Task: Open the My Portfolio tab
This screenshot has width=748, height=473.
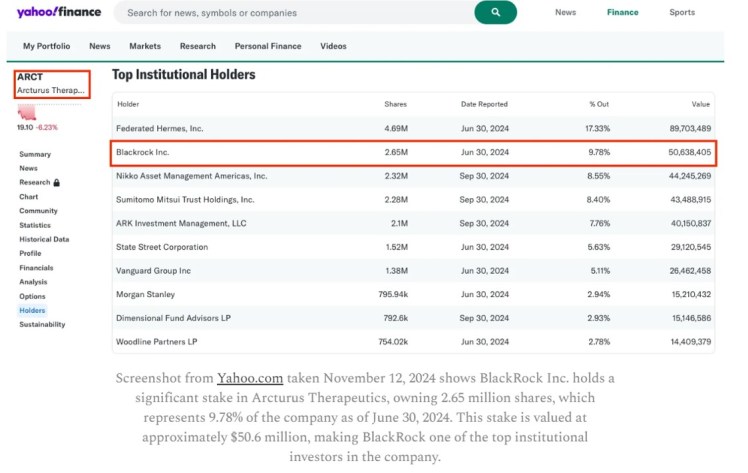Action: click(x=49, y=46)
